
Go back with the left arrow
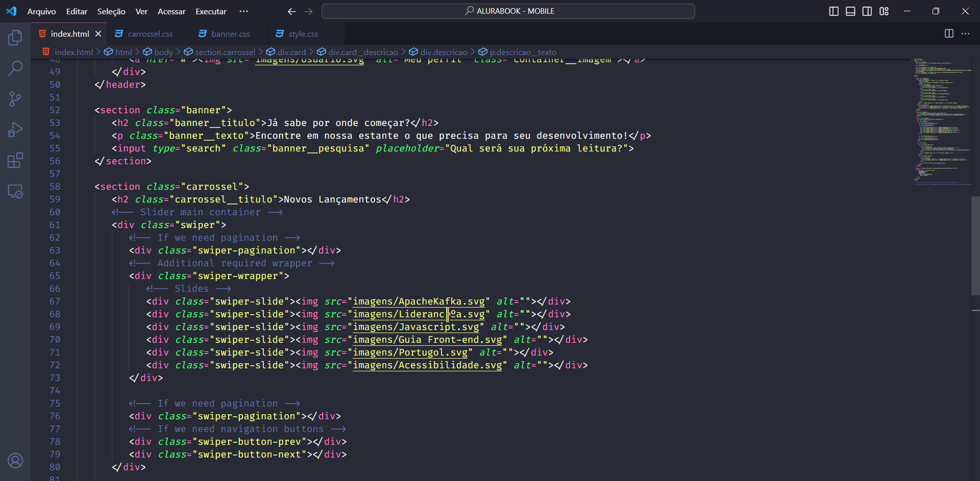pyautogui.click(x=291, y=11)
